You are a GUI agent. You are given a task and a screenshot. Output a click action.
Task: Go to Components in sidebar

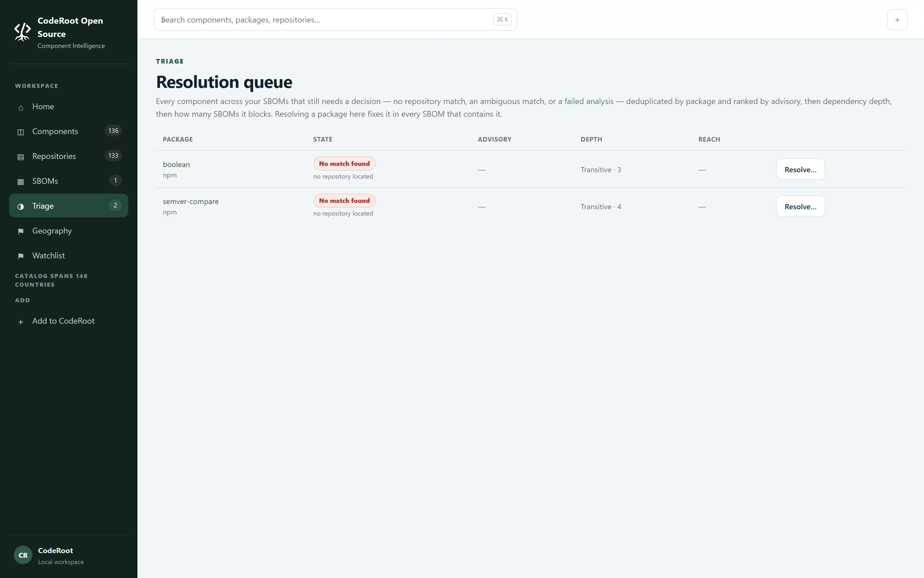tap(69, 131)
